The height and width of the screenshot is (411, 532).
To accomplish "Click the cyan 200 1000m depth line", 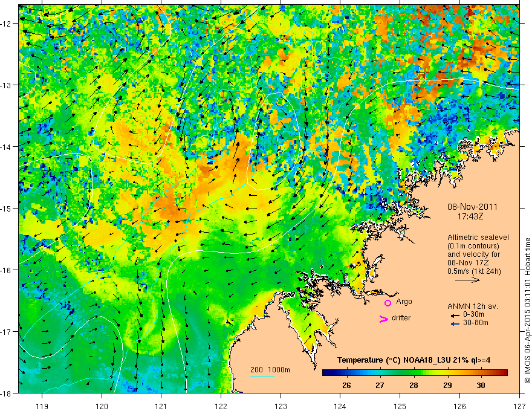I will pos(262,376).
